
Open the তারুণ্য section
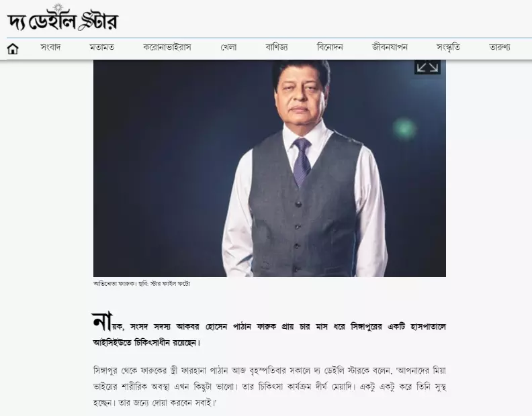point(500,47)
